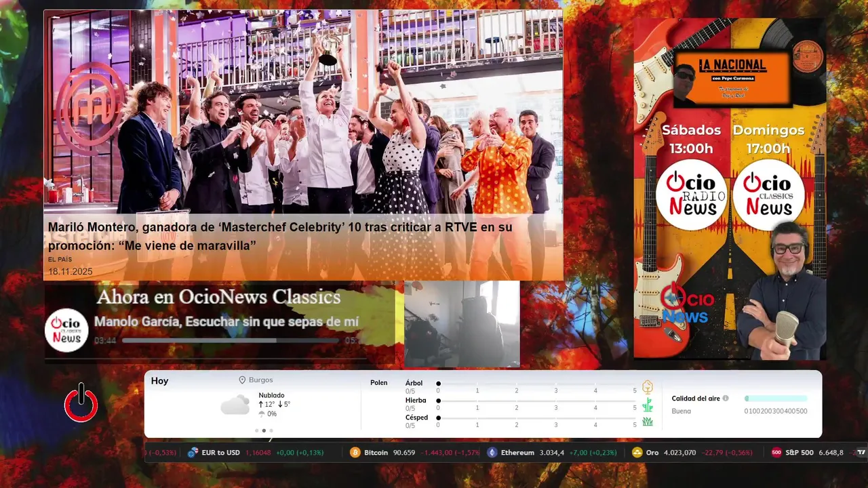Click the OcioNews Classics logo beside the track title
The width and height of the screenshot is (868, 488).
[66, 330]
